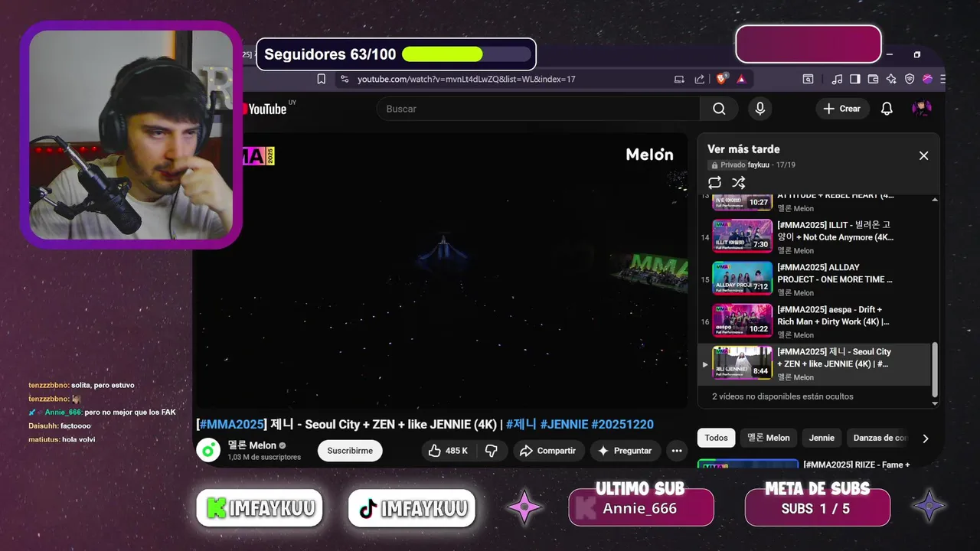
Task: Click the playlist scrollbar down arrow
Action: (934, 403)
